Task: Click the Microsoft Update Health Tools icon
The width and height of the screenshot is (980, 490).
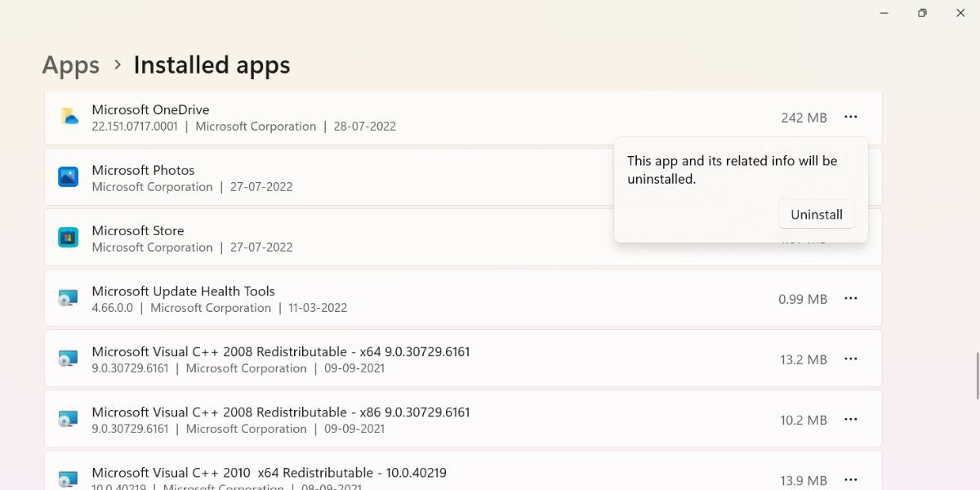Action: click(x=68, y=298)
